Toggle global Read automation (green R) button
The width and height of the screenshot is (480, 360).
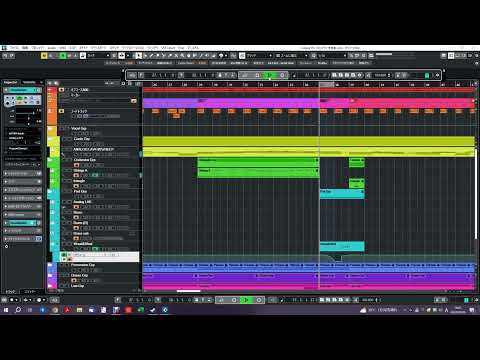63,56
